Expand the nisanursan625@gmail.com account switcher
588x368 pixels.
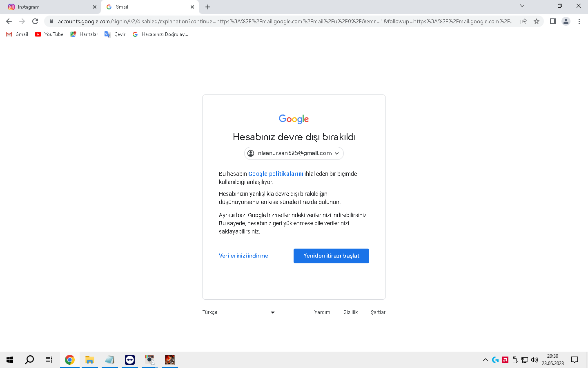[294, 153]
